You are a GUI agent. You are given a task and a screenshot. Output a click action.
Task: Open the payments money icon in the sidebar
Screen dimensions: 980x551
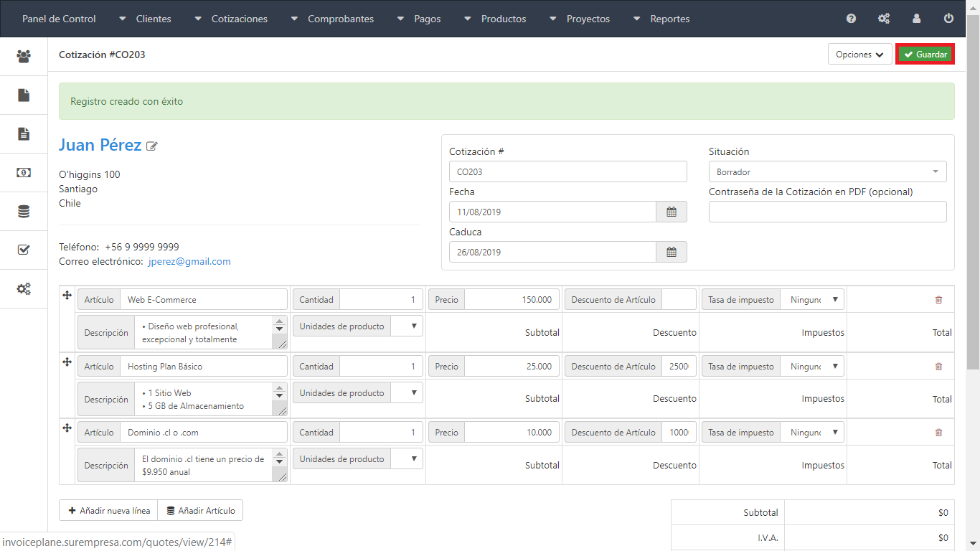[24, 172]
